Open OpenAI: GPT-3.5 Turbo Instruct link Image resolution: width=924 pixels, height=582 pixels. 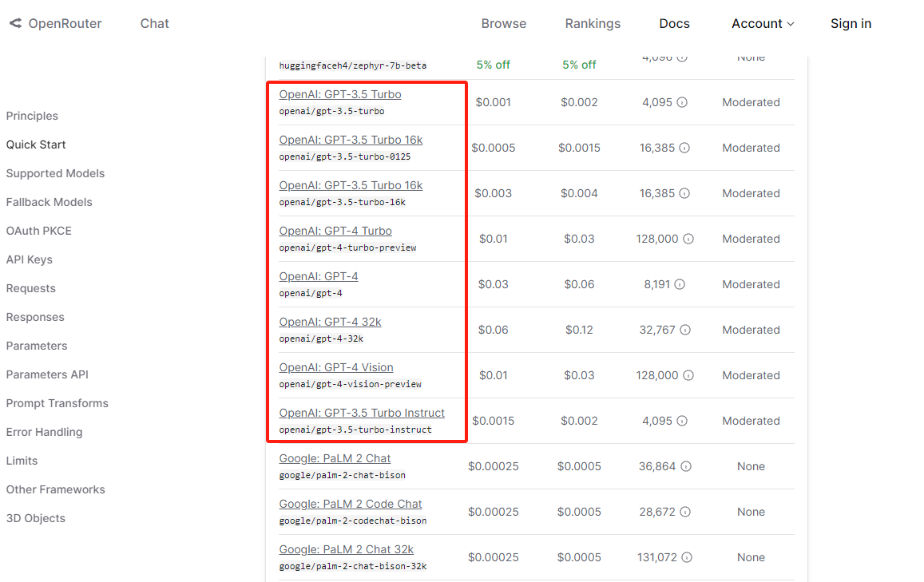362,413
